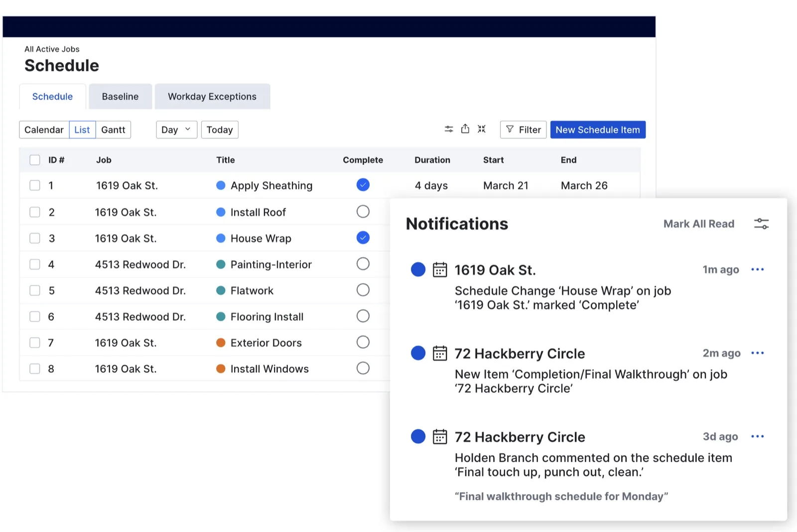The image size is (797, 532).
Task: Switch to the Baseline tab
Action: pyautogui.click(x=120, y=97)
